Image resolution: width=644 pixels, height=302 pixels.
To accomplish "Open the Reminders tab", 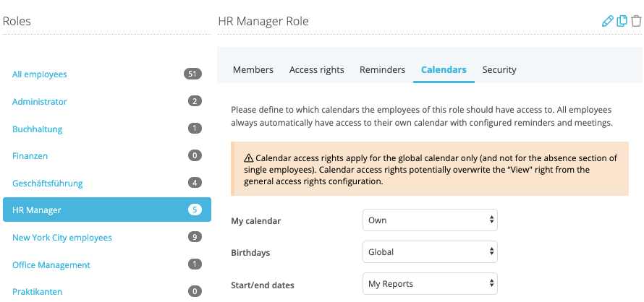I will [382, 70].
